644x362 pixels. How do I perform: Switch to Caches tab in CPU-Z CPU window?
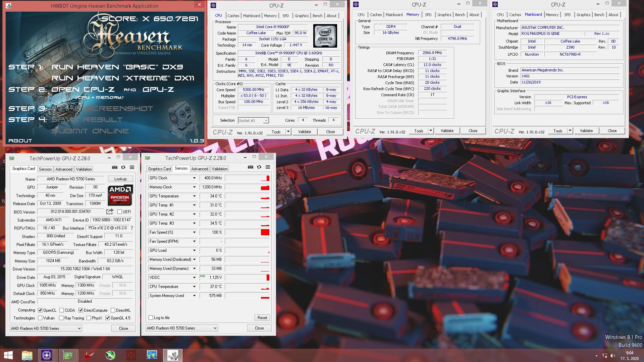(233, 16)
